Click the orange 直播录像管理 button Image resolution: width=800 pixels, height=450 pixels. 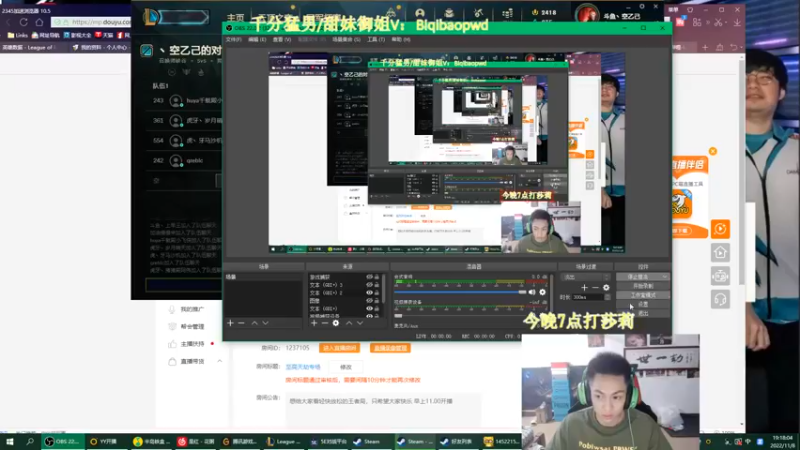coord(390,348)
